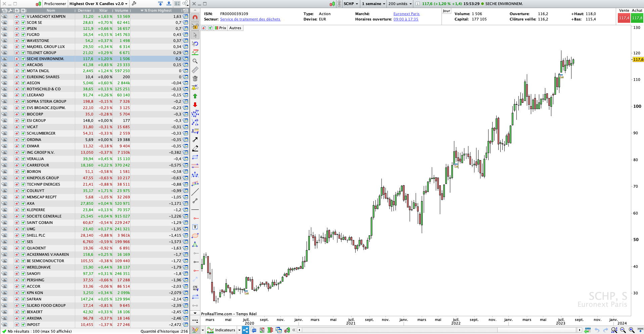Click the more tools ellipsis button

(x=195, y=320)
